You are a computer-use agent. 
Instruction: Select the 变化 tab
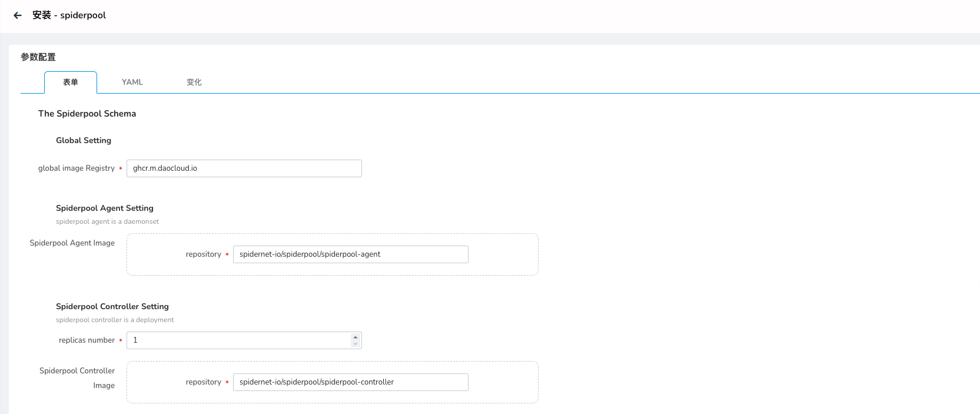coord(194,82)
